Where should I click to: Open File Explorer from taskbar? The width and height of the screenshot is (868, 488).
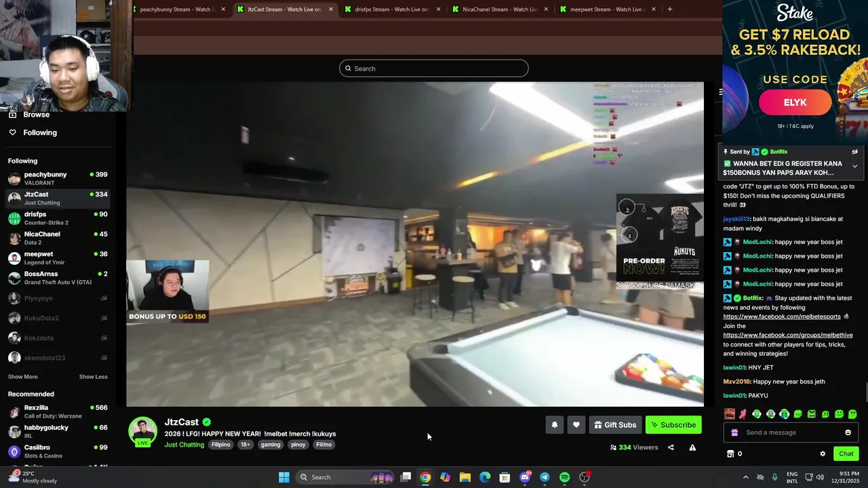tap(465, 477)
